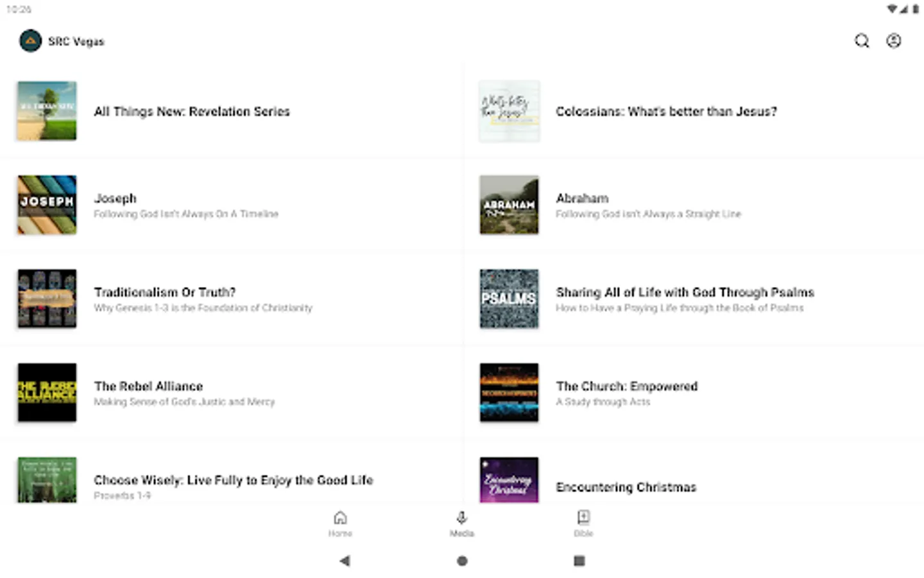Switch to the Media tab

461,523
